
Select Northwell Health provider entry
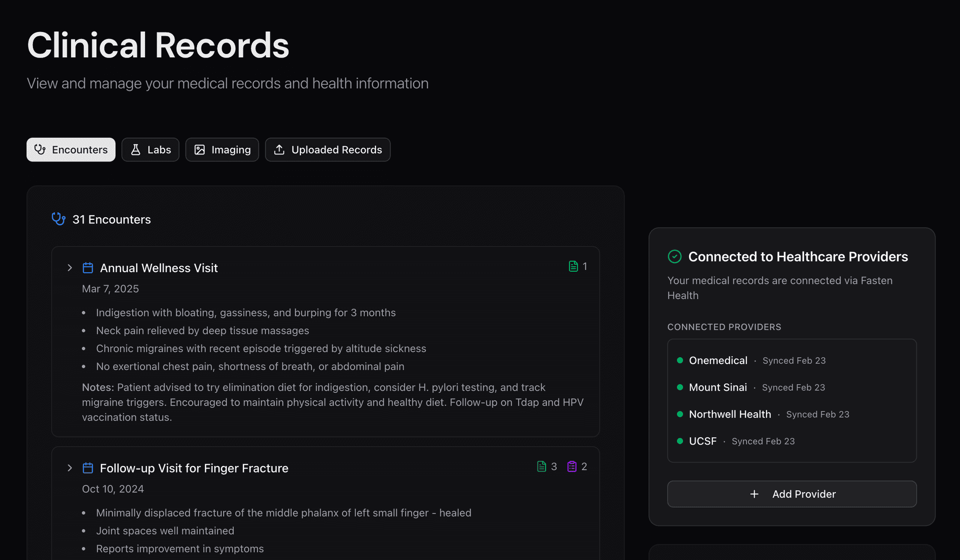pyautogui.click(x=729, y=414)
